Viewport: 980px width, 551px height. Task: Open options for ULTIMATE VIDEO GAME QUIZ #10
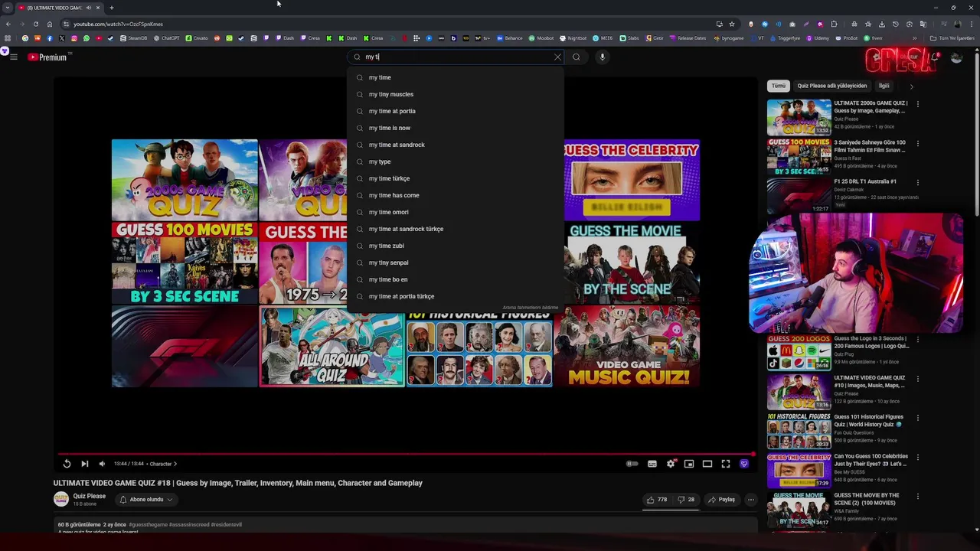click(x=918, y=379)
